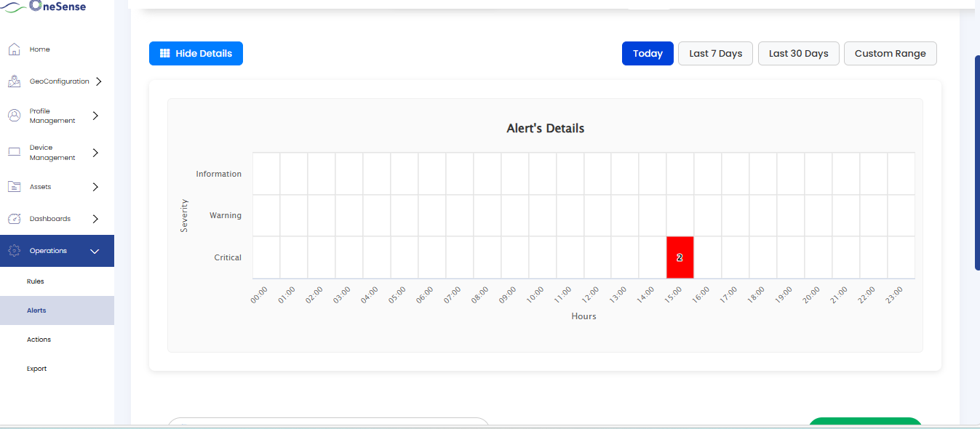Viewport: 980px width, 429px height.
Task: Click the Hours axis title
Action: (584, 316)
